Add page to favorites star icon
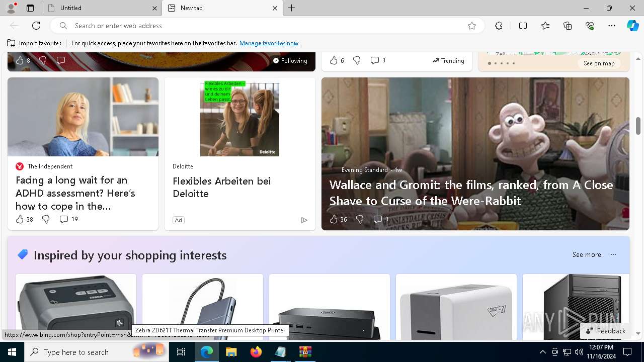644x362 pixels. [472, 26]
